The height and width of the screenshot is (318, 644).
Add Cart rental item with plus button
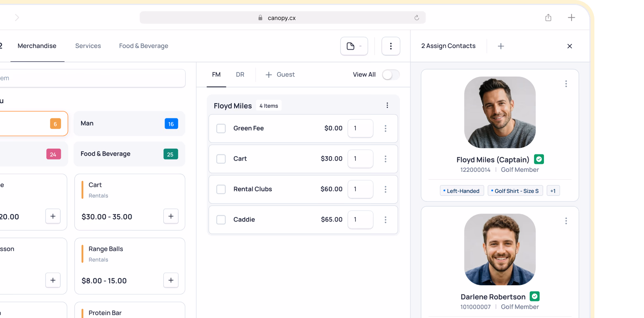tap(171, 216)
